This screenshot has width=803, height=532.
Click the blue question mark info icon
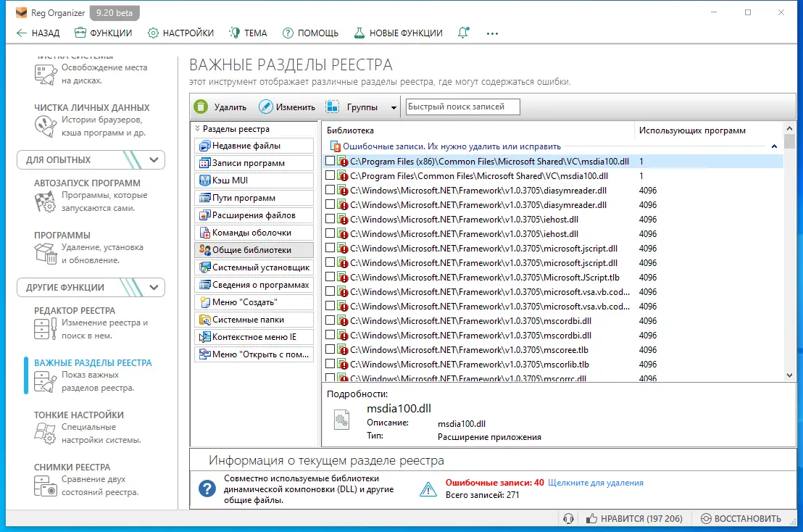tap(207, 489)
